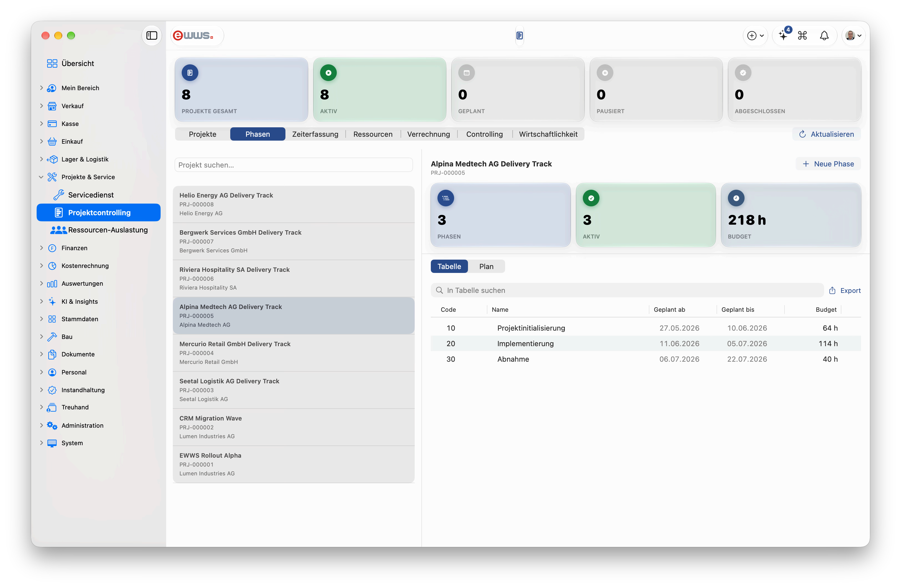Click the Ressourcen-Auslastung people icon
This screenshot has width=901, height=588.
(58, 230)
